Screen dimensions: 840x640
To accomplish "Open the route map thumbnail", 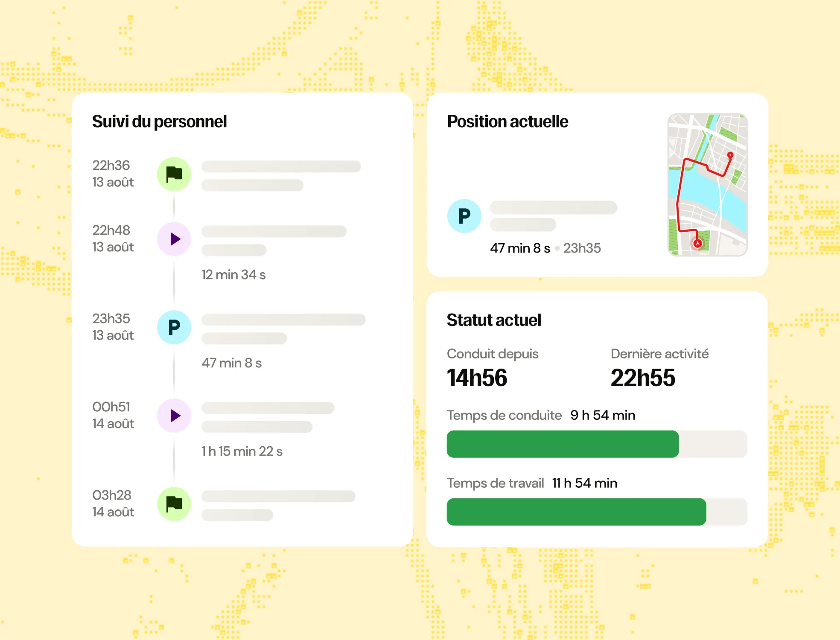I will pyautogui.click(x=708, y=185).
